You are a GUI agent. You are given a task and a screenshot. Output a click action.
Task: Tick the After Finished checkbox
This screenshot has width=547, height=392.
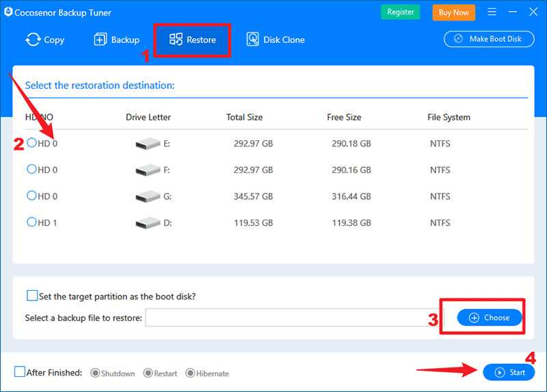[x=20, y=371]
